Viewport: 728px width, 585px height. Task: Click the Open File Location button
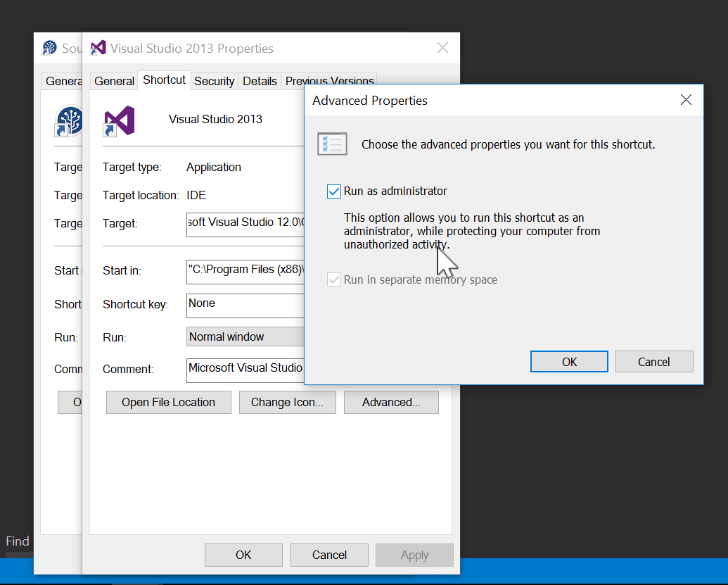(x=169, y=402)
